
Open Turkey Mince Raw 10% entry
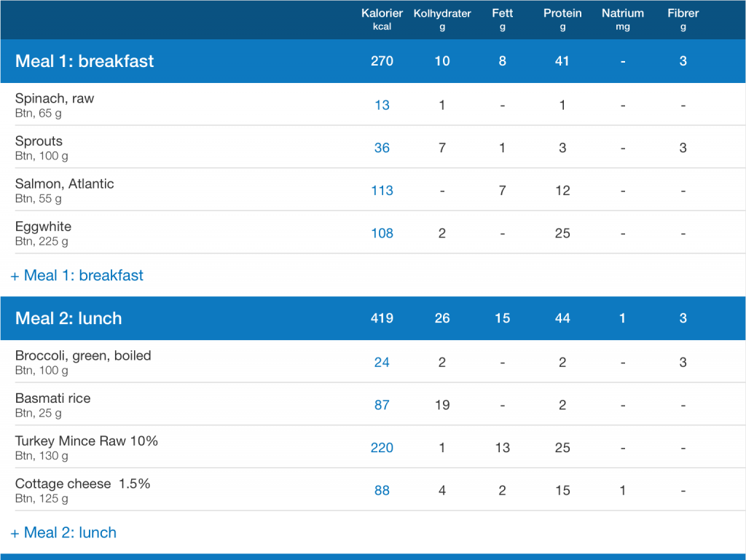[x=87, y=447]
